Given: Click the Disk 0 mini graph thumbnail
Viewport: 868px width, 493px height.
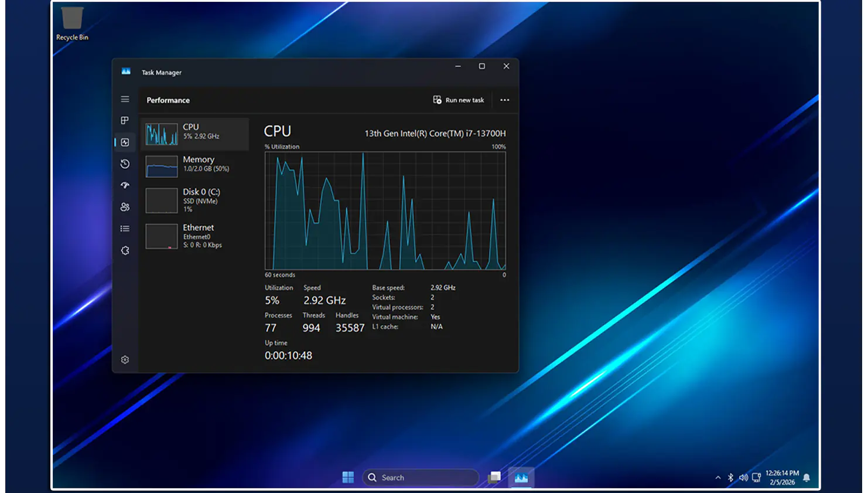Looking at the screenshot, I should (162, 200).
